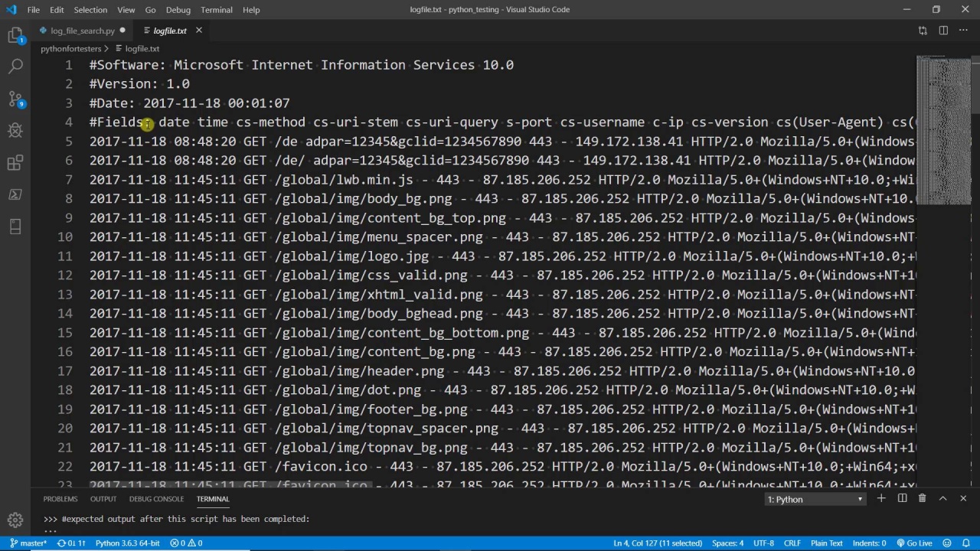Click '/global/lwb.min.js' on line 7
Screen dimensions: 980x551
point(344,180)
